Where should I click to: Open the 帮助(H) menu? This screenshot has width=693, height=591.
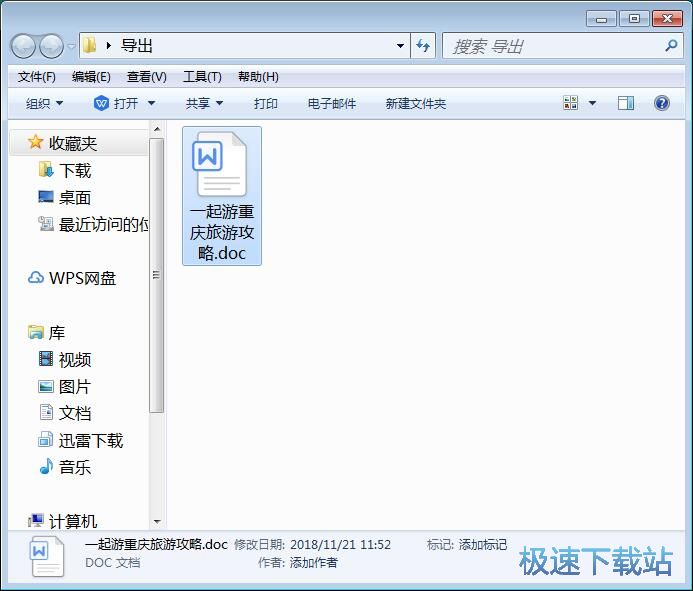click(x=258, y=77)
